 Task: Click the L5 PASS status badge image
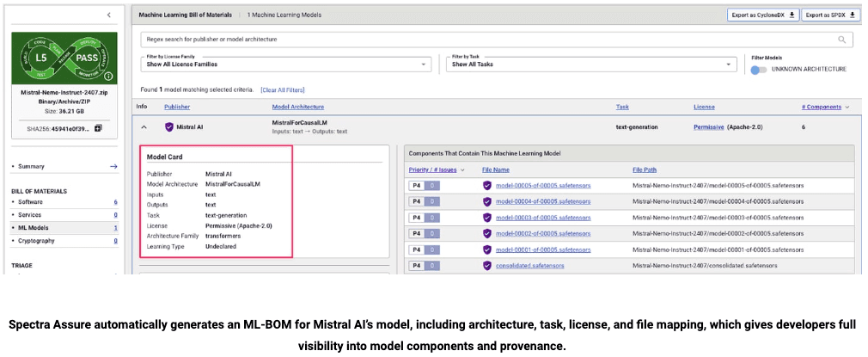tap(64, 58)
